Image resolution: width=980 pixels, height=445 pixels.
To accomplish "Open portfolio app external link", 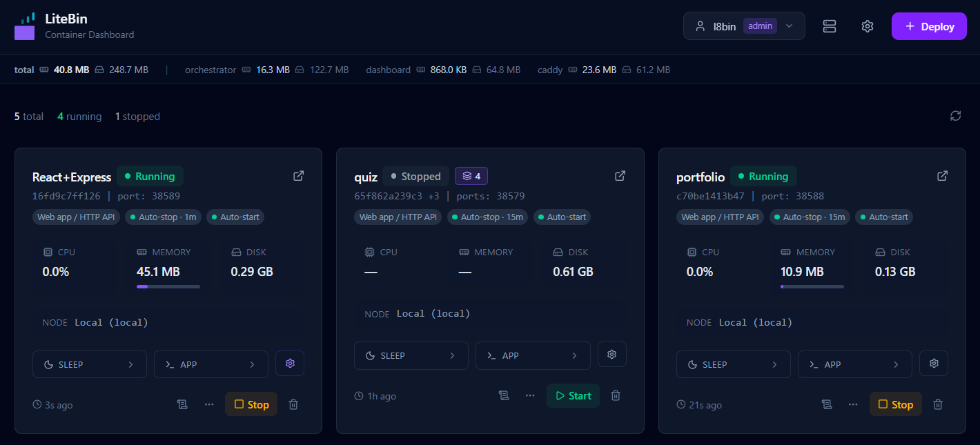I will (x=942, y=176).
